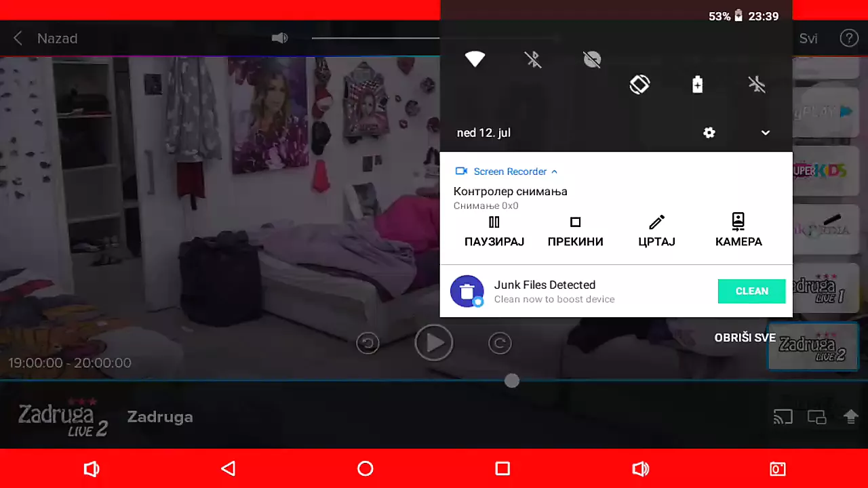Toggle auto-rotate screen tile
Screen dimensions: 868x488
coord(639,84)
